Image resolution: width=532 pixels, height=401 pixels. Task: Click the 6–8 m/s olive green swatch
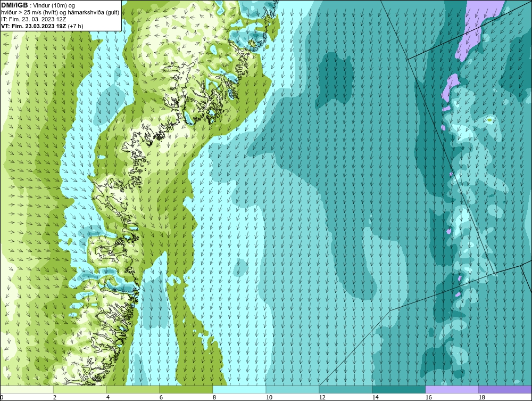(x=186, y=389)
